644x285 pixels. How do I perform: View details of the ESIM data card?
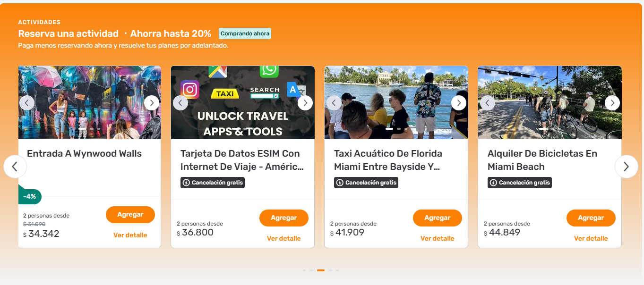click(x=284, y=238)
